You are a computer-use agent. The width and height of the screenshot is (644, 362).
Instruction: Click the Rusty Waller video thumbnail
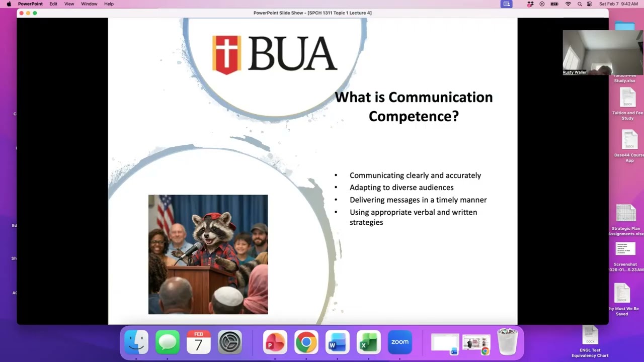click(x=603, y=53)
